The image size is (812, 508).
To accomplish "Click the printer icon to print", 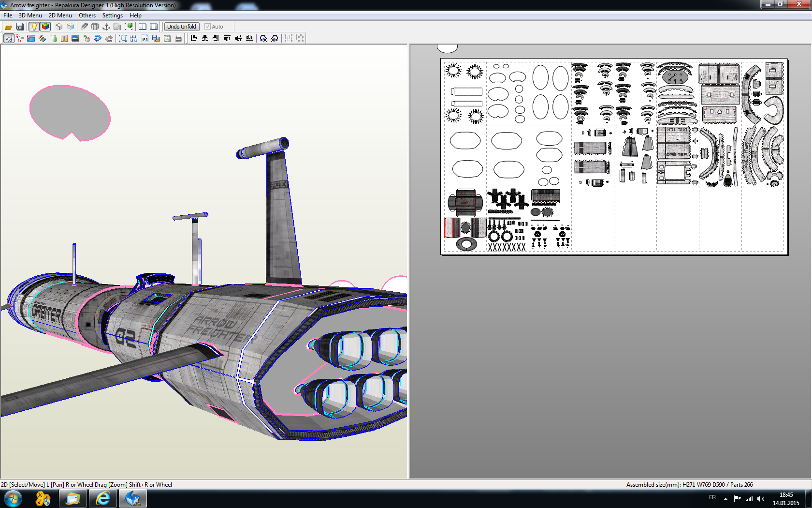I will [x=178, y=38].
